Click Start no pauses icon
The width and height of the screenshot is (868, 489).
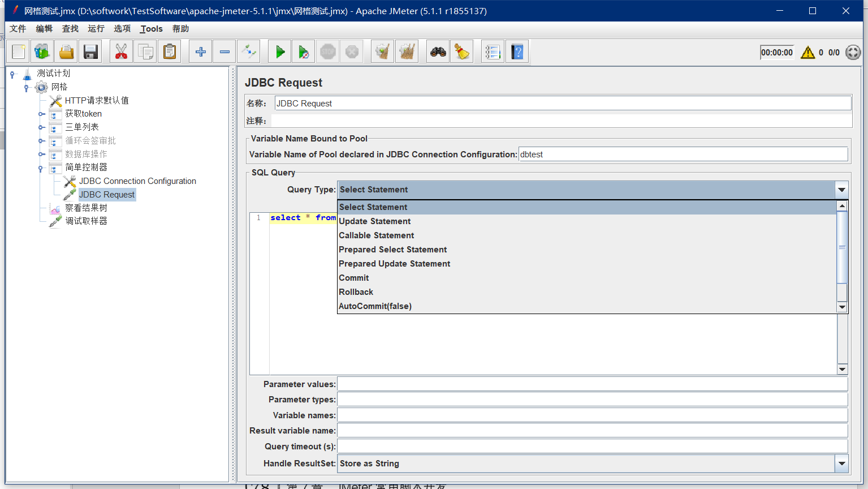(x=304, y=52)
